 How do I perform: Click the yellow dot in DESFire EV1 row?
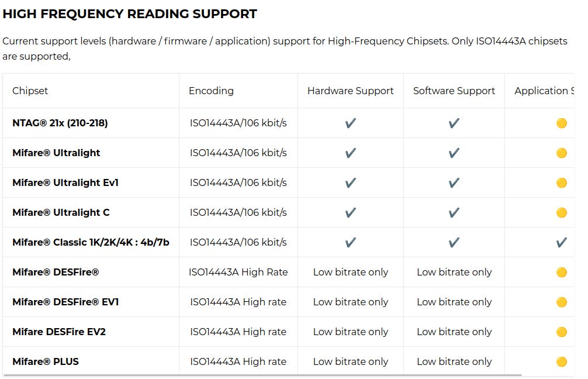pos(562,302)
